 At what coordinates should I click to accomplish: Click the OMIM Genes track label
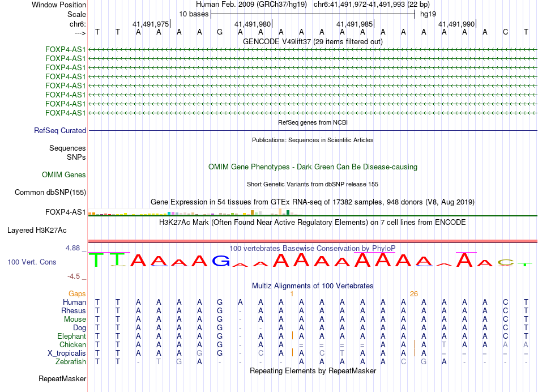63,174
